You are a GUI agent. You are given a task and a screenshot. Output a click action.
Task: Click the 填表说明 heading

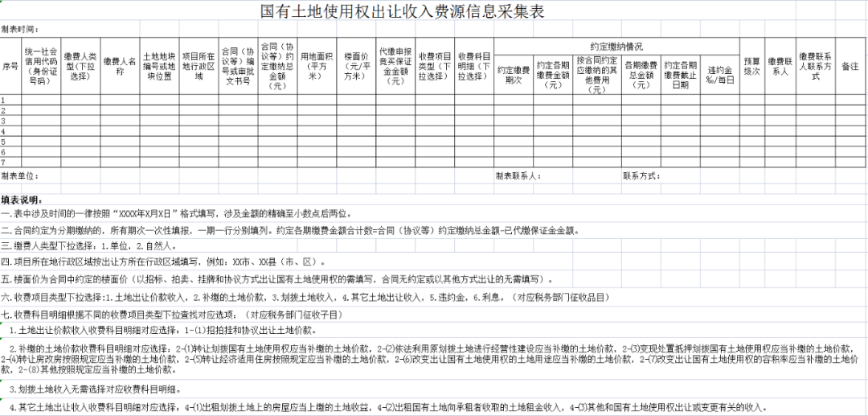click(x=22, y=200)
